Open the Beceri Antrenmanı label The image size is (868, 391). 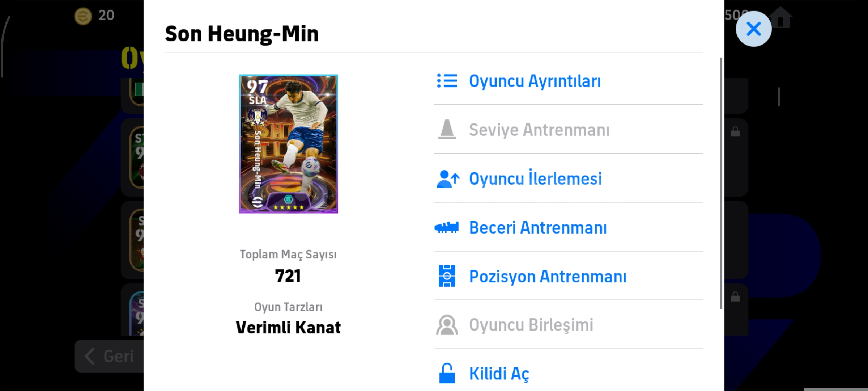coord(537,228)
